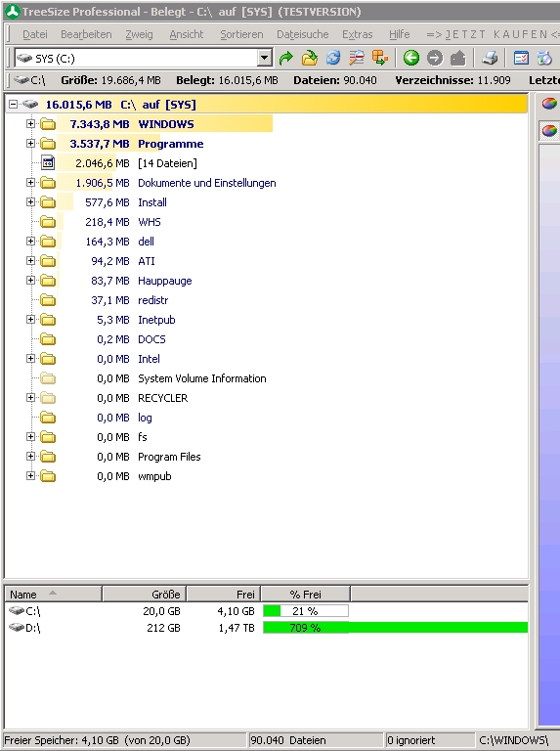
Task: Click the upper pie chart icon
Action: (549, 104)
